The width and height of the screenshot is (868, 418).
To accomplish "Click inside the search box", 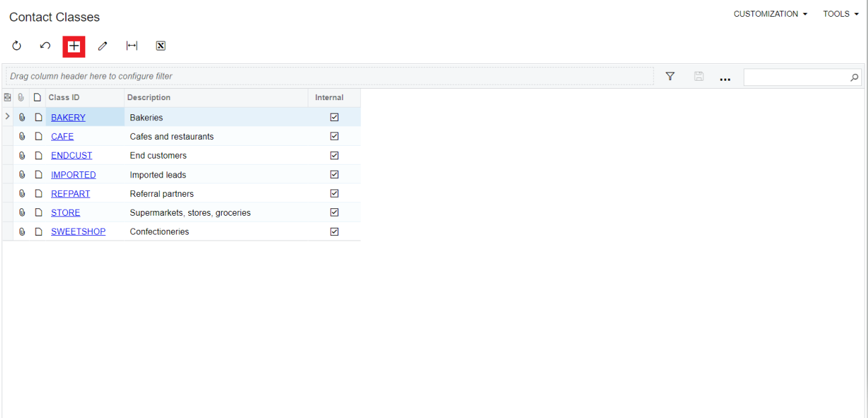I will (799, 77).
